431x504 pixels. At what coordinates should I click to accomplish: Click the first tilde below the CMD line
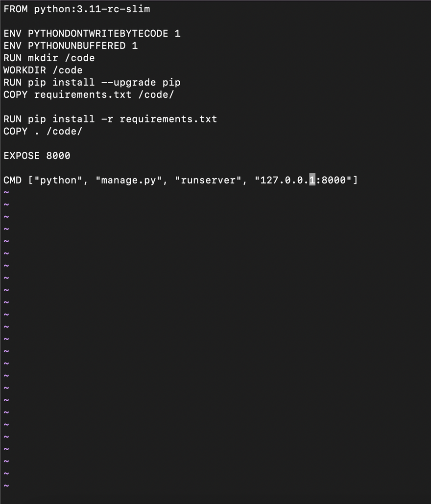pyautogui.click(x=6, y=192)
